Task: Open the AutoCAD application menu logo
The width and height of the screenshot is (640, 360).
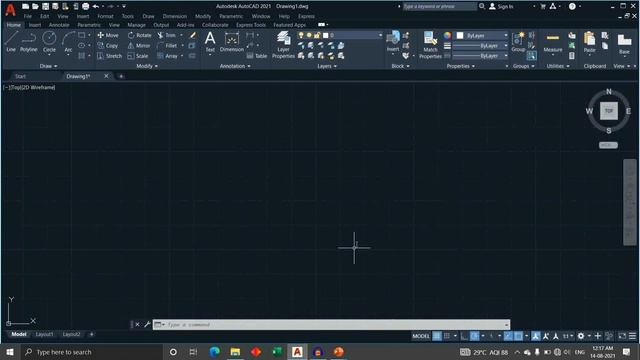Action: [10, 10]
